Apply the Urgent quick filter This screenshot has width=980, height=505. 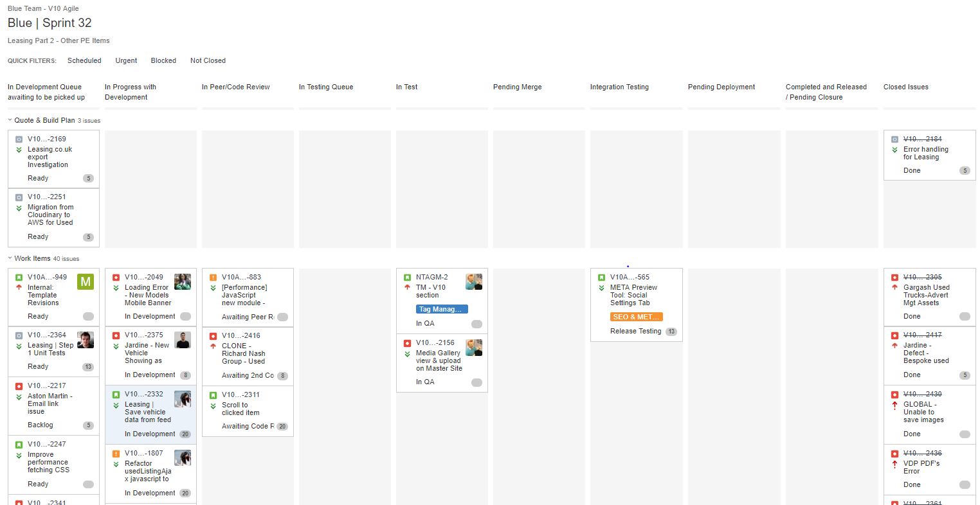[126, 60]
